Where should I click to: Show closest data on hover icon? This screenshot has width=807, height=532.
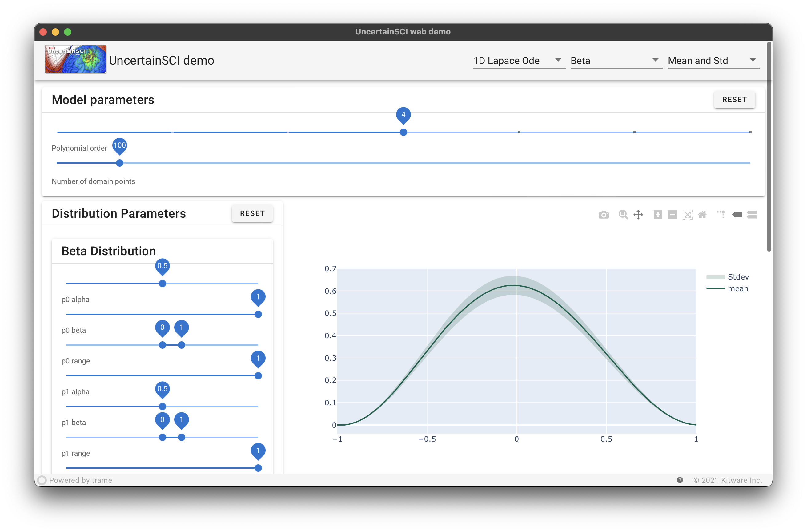point(737,215)
